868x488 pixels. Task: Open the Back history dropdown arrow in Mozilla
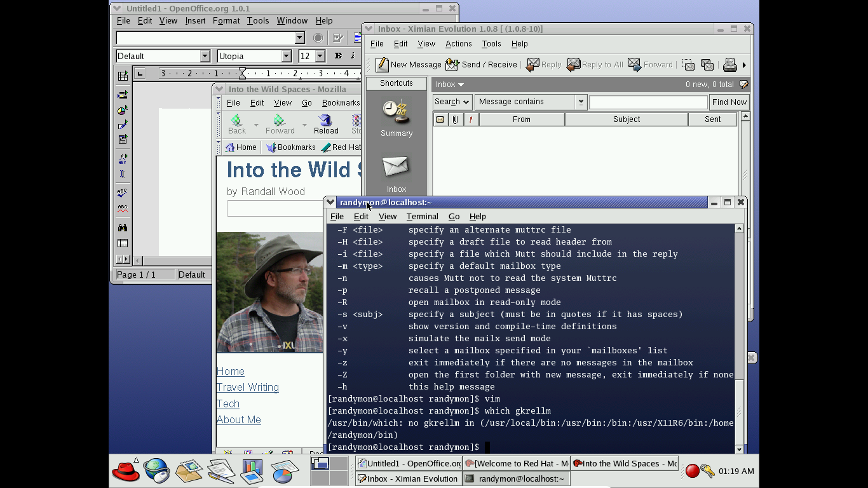(256, 125)
